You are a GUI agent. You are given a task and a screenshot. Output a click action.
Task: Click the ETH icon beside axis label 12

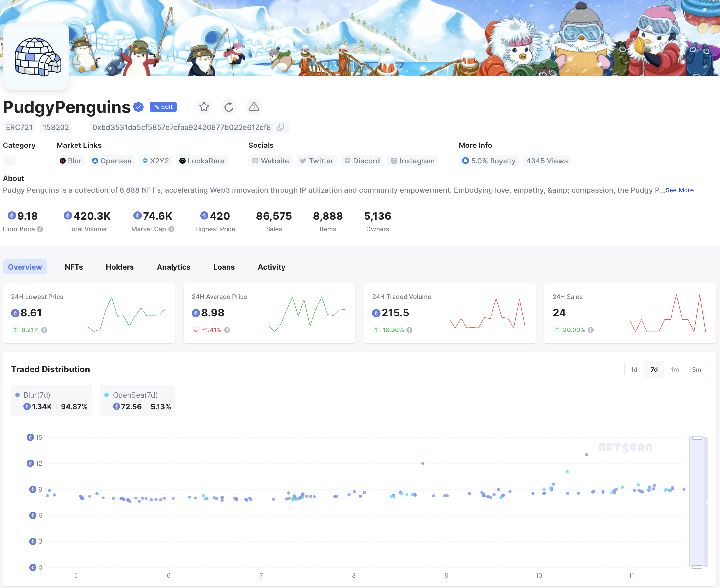30,464
